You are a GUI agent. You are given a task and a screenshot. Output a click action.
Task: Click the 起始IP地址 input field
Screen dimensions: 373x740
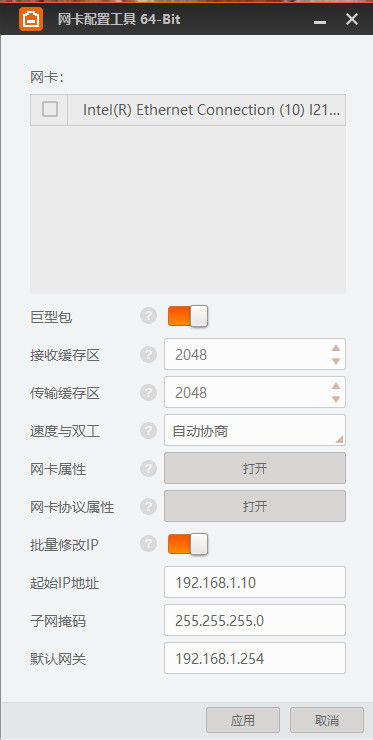pos(255,582)
